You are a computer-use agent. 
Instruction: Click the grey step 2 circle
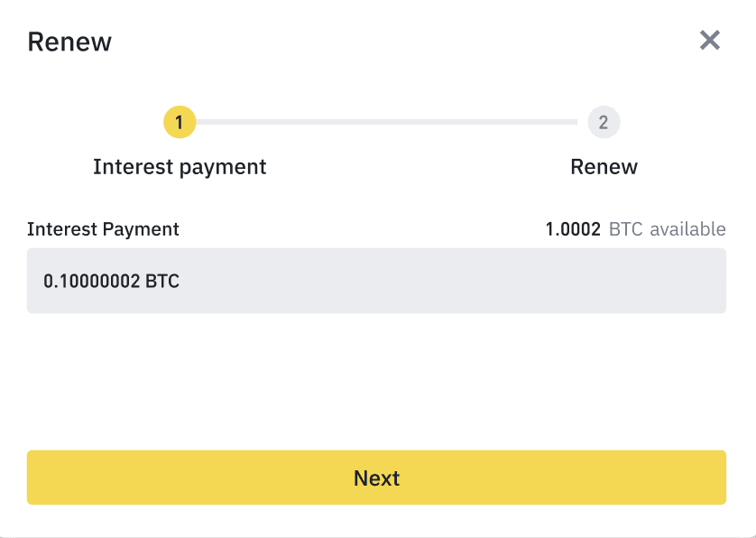tap(604, 122)
